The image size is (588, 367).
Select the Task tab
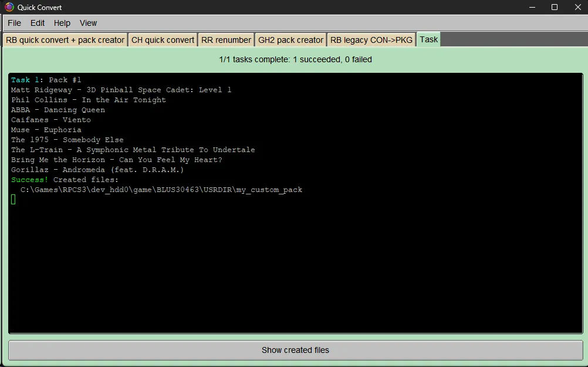[428, 39]
